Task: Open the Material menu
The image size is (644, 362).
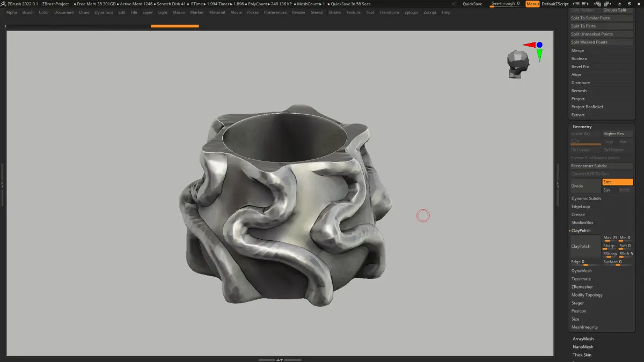Action: [x=217, y=12]
